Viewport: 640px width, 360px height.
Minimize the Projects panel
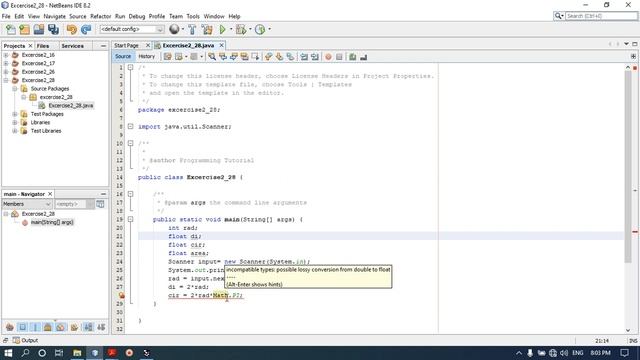[103, 46]
